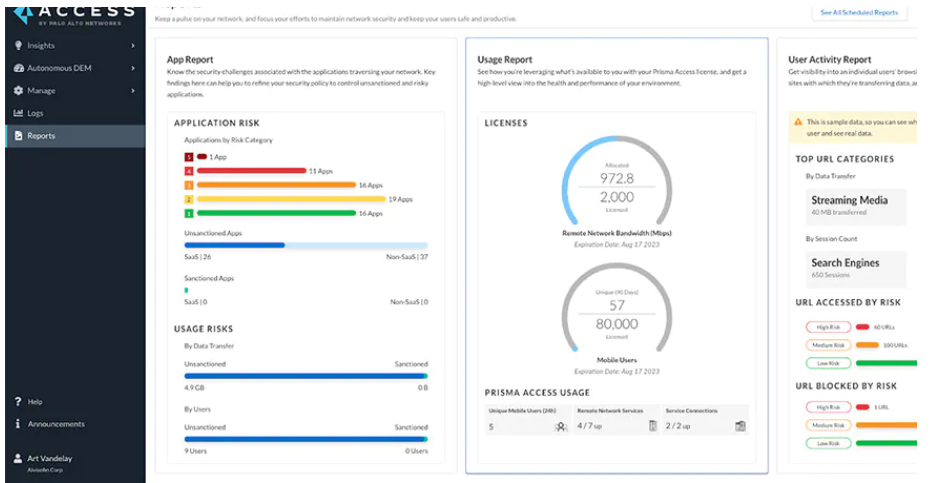Click Low Risk pill under URL Blocked
This screenshot has width=936, height=483.
[828, 443]
